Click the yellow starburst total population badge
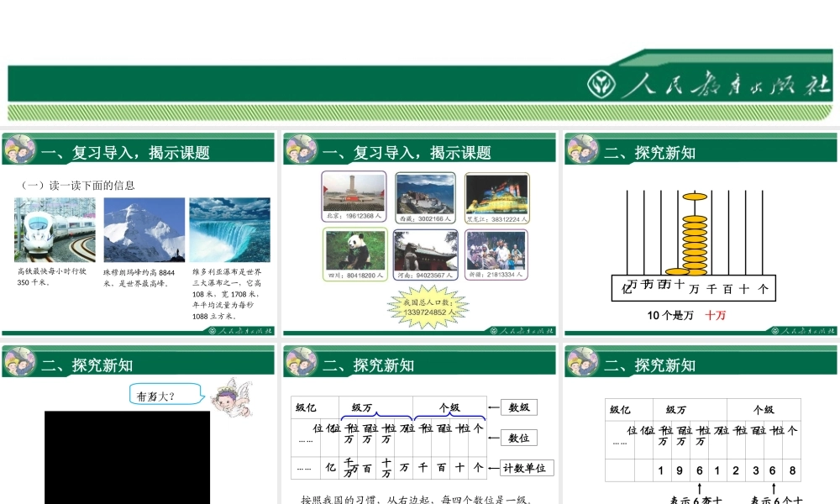The height and width of the screenshot is (504, 840). point(428,307)
